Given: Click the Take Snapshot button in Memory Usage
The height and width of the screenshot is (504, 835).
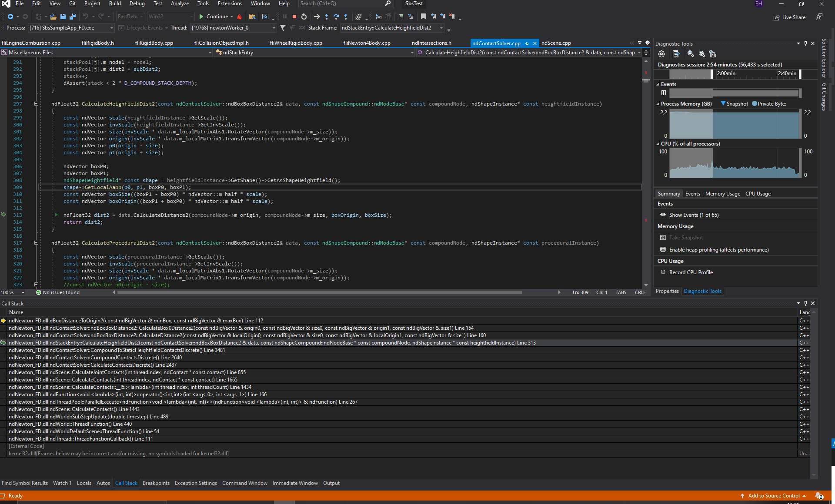Looking at the screenshot, I should (685, 237).
